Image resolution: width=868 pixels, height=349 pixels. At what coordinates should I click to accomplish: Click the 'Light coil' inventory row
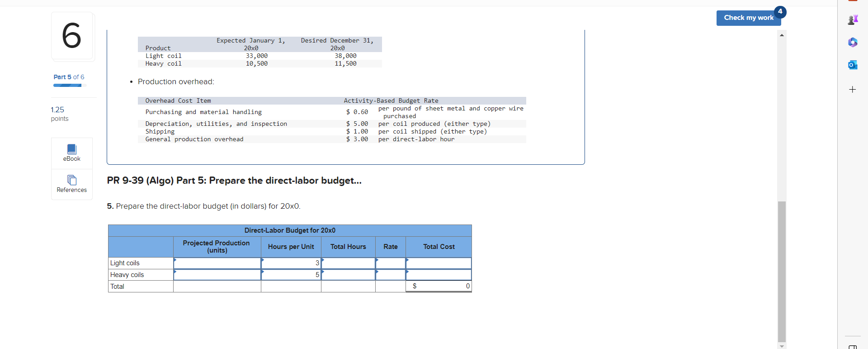point(260,56)
